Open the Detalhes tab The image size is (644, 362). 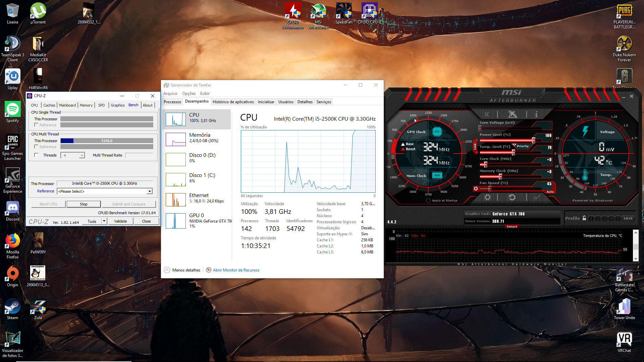click(305, 102)
